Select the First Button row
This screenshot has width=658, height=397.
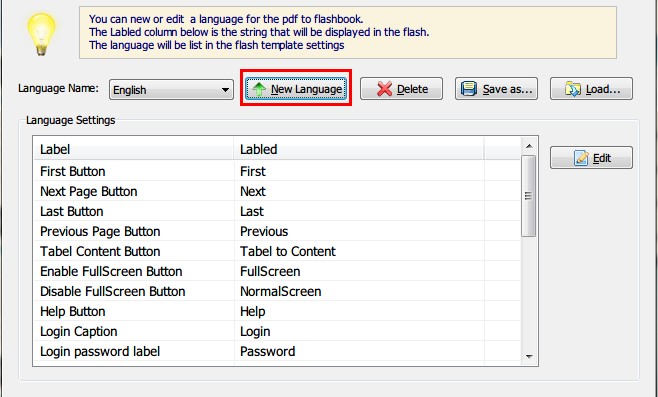(x=277, y=171)
